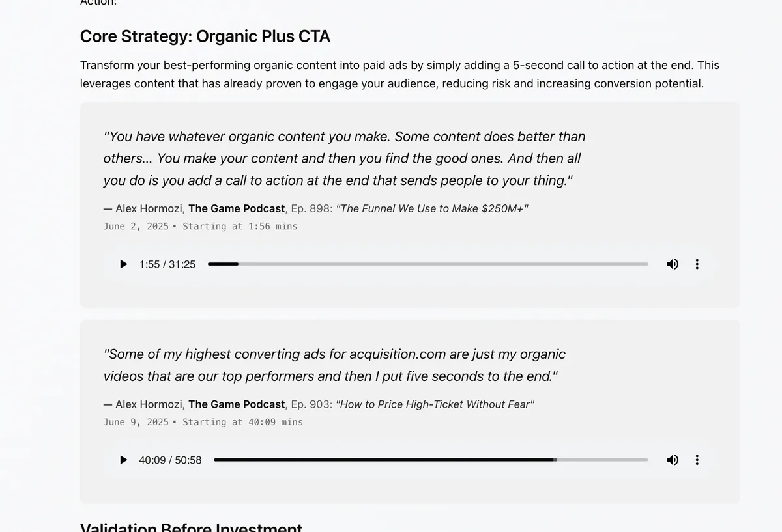Screen dimensions: 782x532
Task: Click the episode title "The Funnel We Use to Make $250M+"
Action: pyautogui.click(x=431, y=208)
